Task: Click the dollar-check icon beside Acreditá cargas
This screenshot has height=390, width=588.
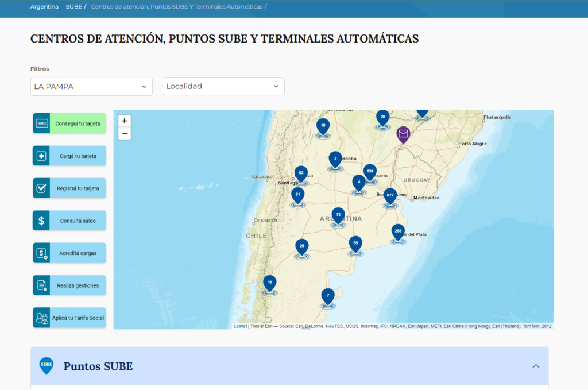Action: (41, 253)
